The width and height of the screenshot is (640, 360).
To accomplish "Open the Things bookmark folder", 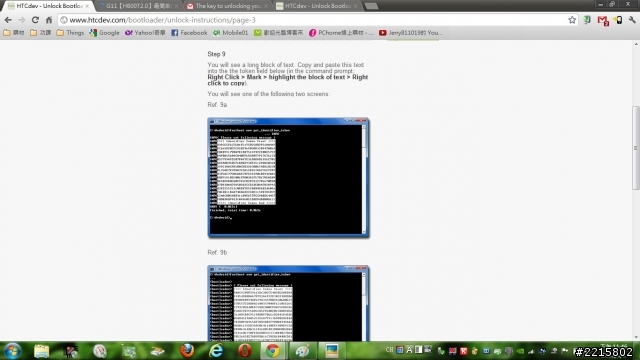I will (70, 33).
